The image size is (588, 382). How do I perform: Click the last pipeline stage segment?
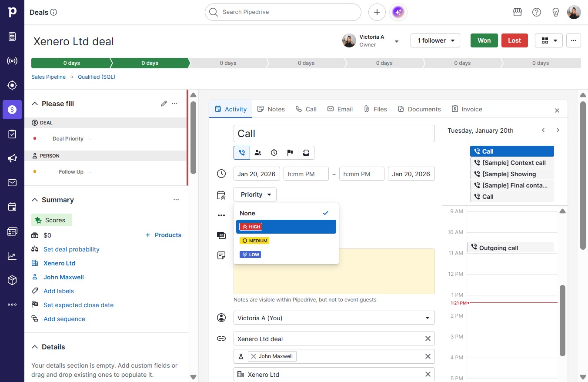(541, 63)
